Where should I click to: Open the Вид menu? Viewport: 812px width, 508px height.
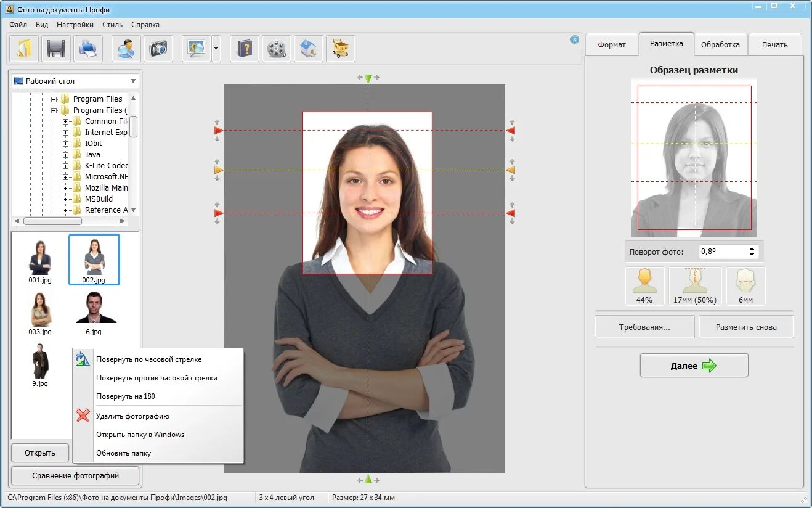coord(42,25)
